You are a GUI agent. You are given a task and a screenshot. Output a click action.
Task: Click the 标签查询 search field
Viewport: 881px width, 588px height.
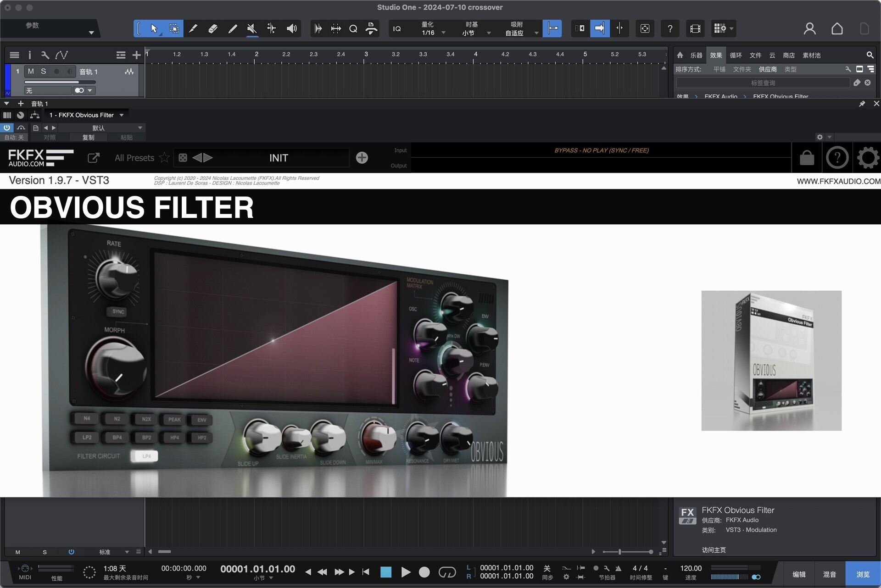(x=763, y=83)
